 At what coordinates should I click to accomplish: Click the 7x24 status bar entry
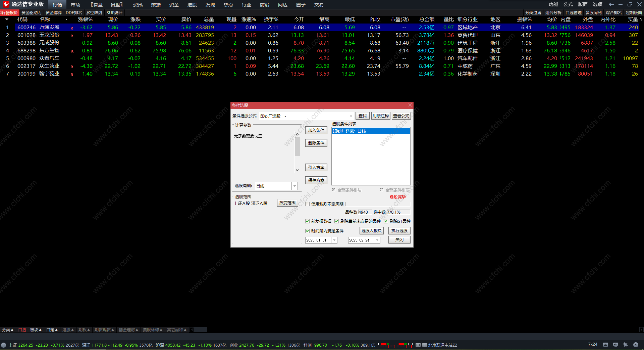tap(593, 344)
